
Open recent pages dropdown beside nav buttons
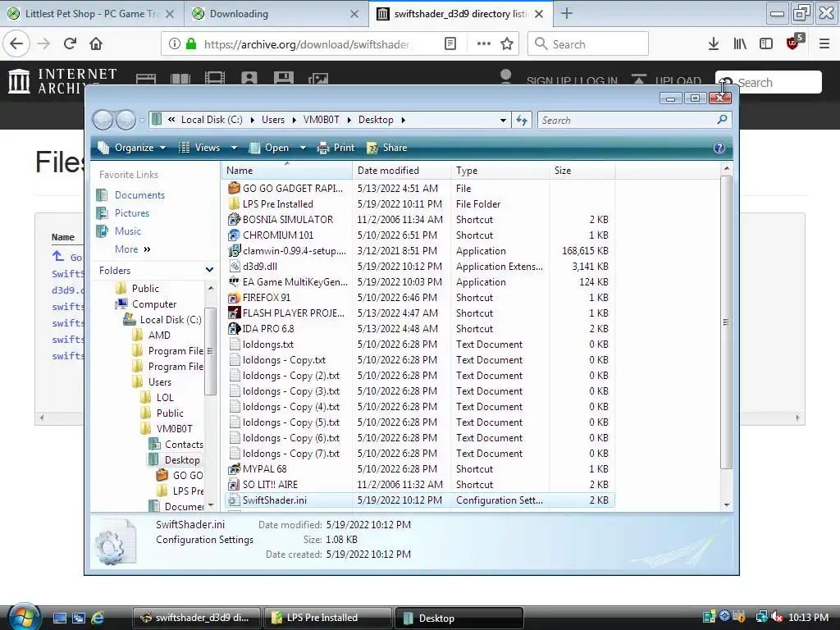point(141,120)
